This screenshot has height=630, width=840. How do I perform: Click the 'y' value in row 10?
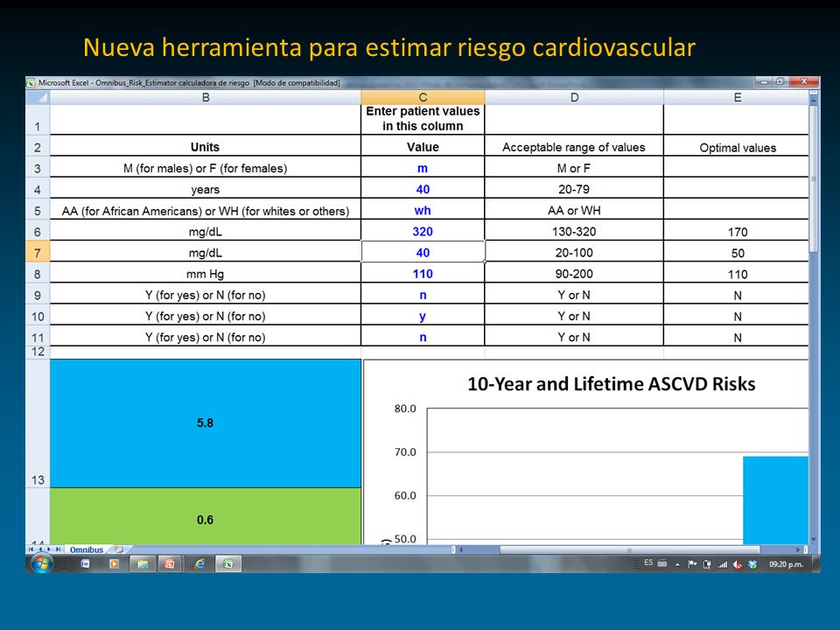coord(423,316)
